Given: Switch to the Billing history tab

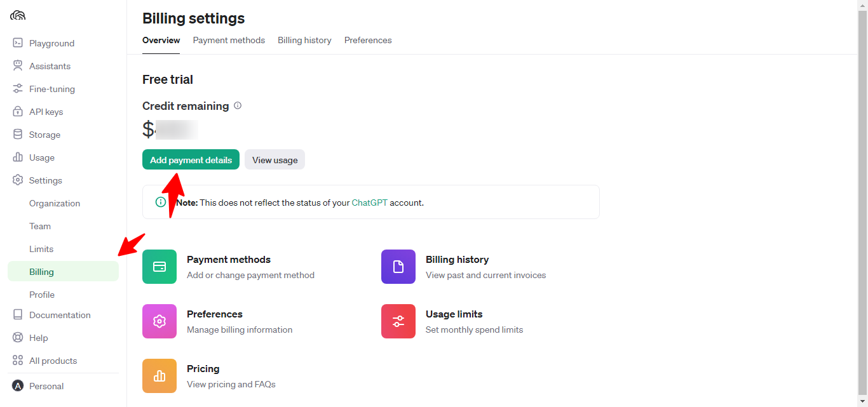Looking at the screenshot, I should click(304, 40).
